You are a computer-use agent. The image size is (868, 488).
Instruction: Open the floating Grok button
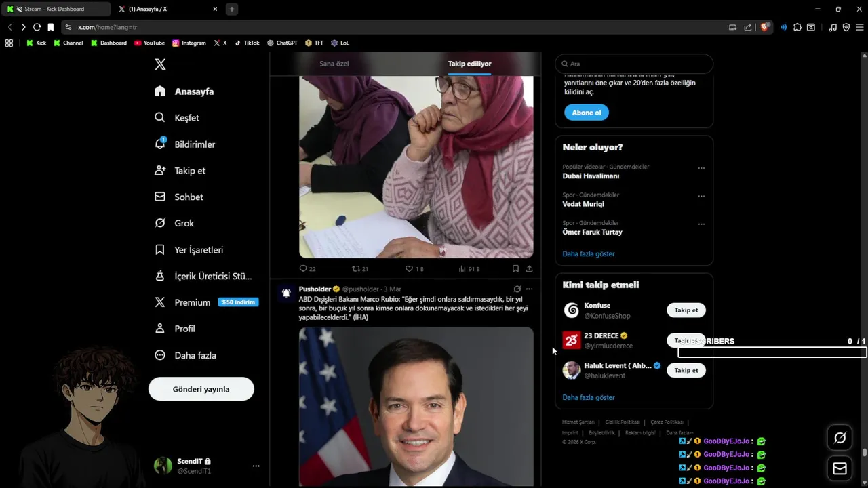click(840, 438)
